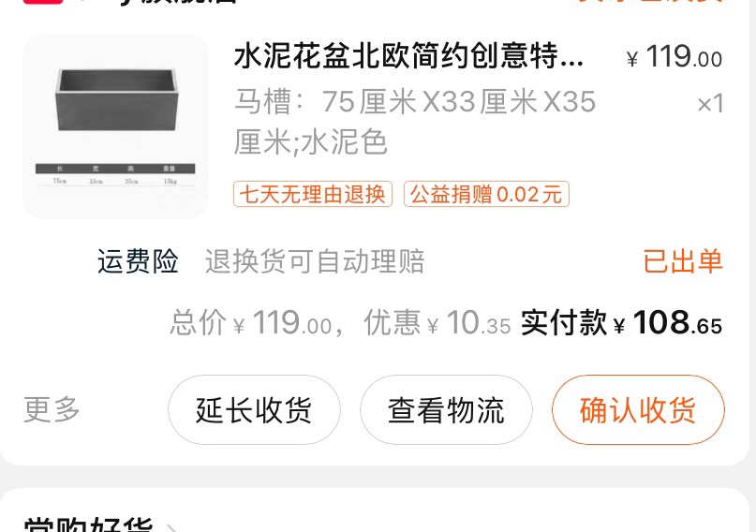756x532 pixels.
Task: Tap the 运费险 label
Action: [138, 261]
